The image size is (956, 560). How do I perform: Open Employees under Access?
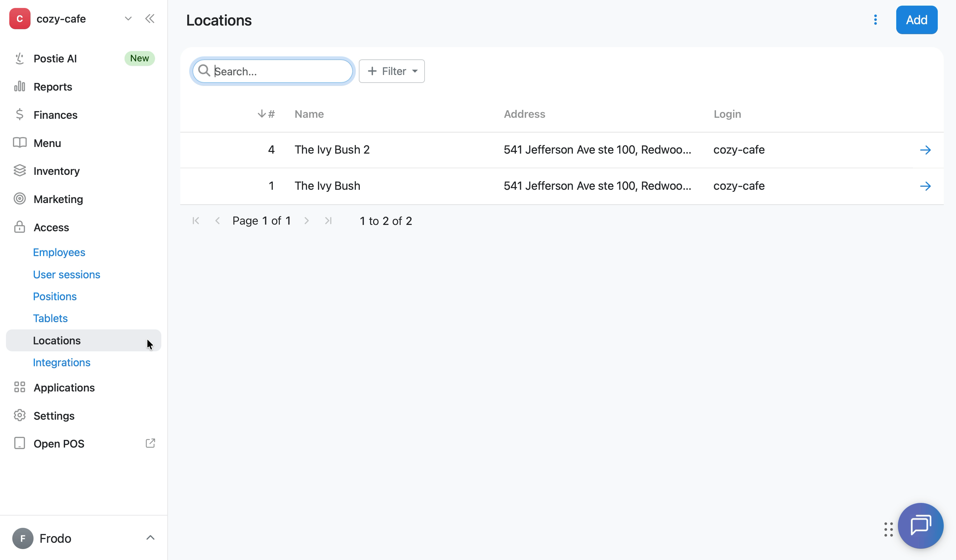pos(59,252)
